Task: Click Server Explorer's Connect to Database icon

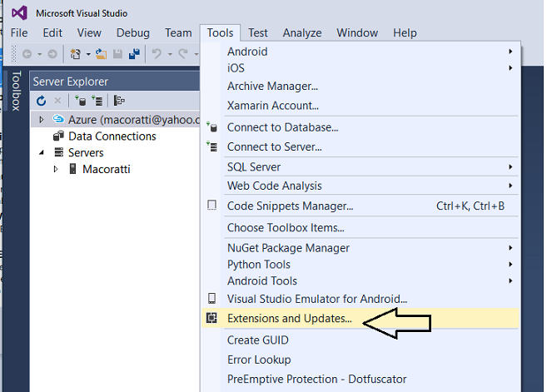Action: point(80,101)
